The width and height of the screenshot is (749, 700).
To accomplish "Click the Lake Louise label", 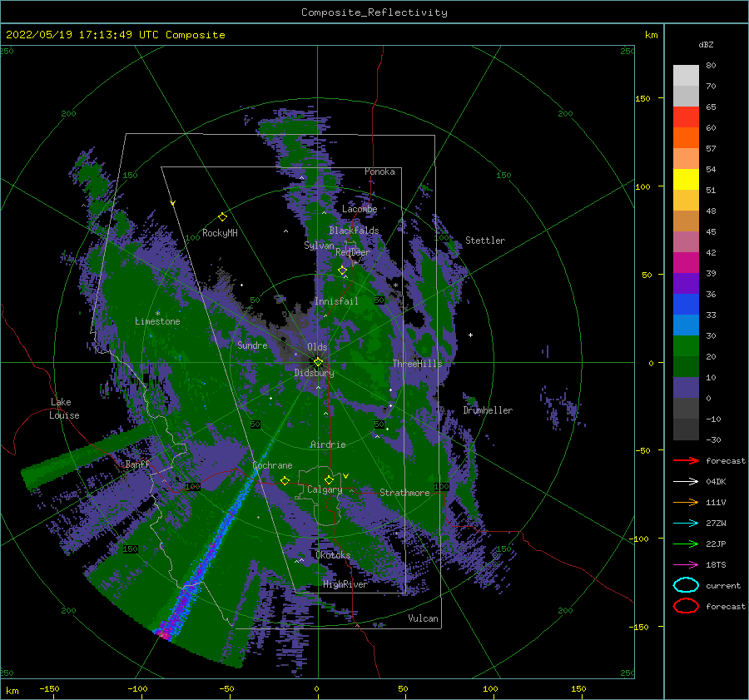I will click(x=64, y=409).
